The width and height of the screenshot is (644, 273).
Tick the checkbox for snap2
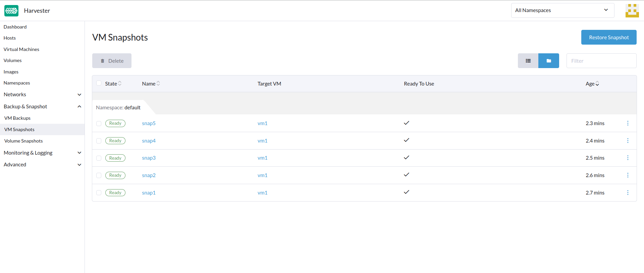[99, 175]
